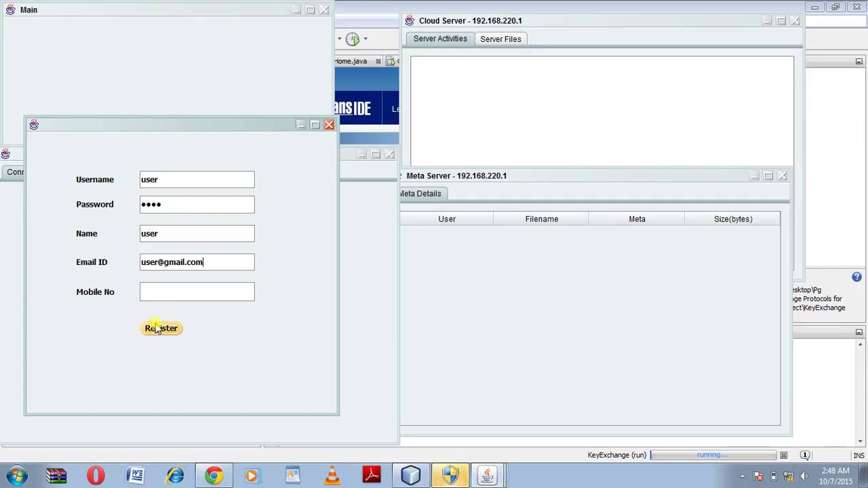The width and height of the screenshot is (868, 488).
Task: Minimize the Meta Server window
Action: (754, 176)
